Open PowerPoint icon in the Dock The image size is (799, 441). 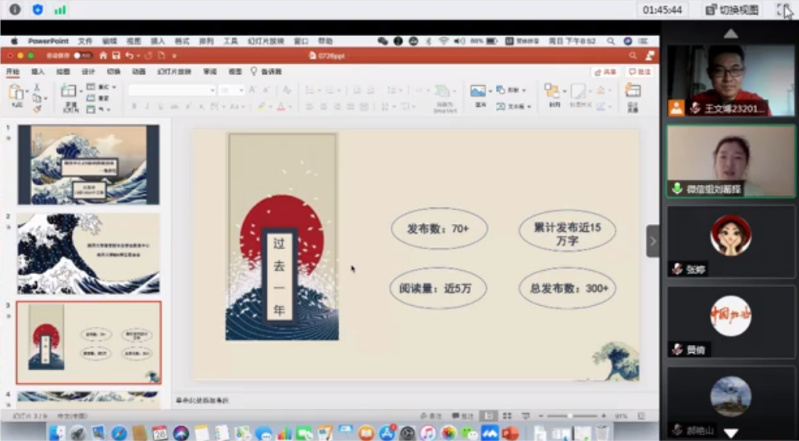point(510,433)
